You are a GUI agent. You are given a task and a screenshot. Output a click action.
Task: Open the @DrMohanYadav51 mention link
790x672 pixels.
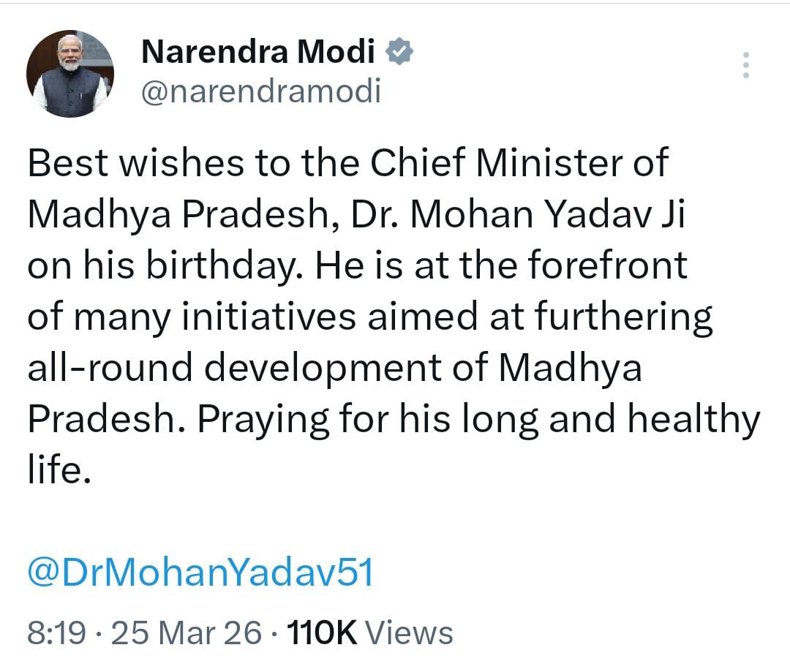coord(200,573)
